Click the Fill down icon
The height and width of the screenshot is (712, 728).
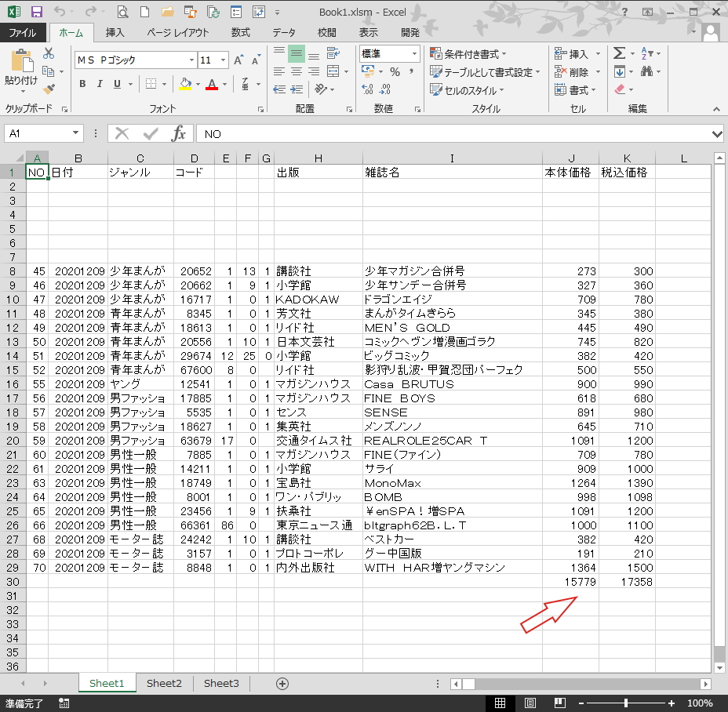pos(620,71)
